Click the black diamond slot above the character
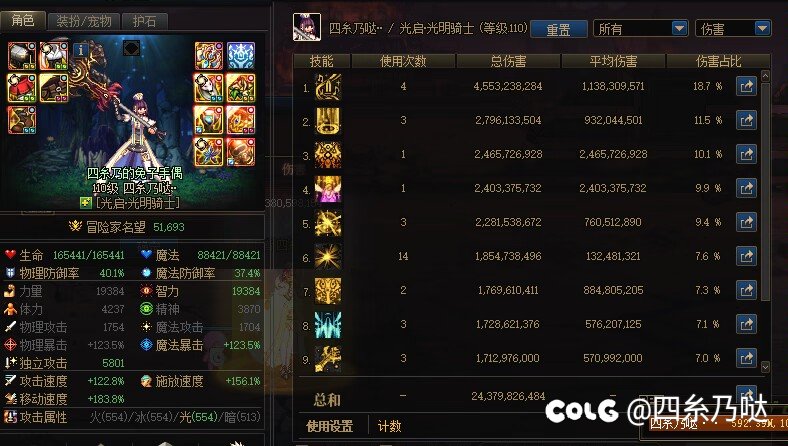788x446 pixels. click(x=131, y=48)
